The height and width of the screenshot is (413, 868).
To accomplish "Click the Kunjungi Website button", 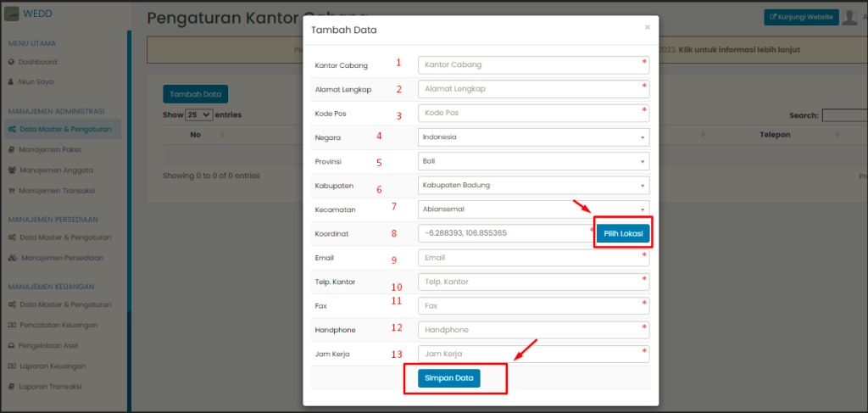I will [801, 17].
